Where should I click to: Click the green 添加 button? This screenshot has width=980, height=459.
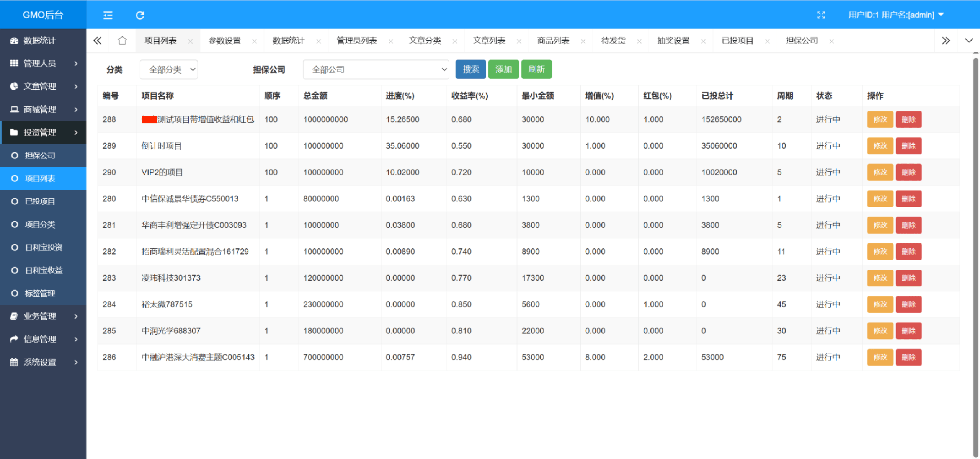point(503,70)
